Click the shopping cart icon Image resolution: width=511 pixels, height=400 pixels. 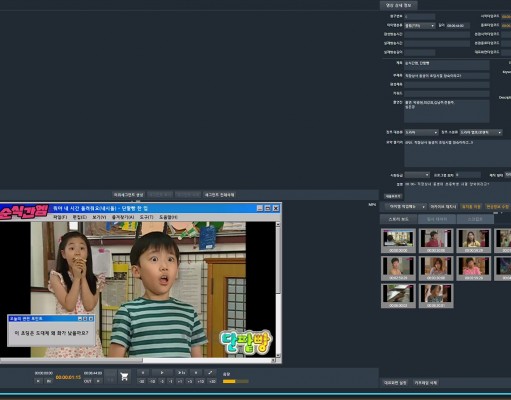click(x=125, y=377)
